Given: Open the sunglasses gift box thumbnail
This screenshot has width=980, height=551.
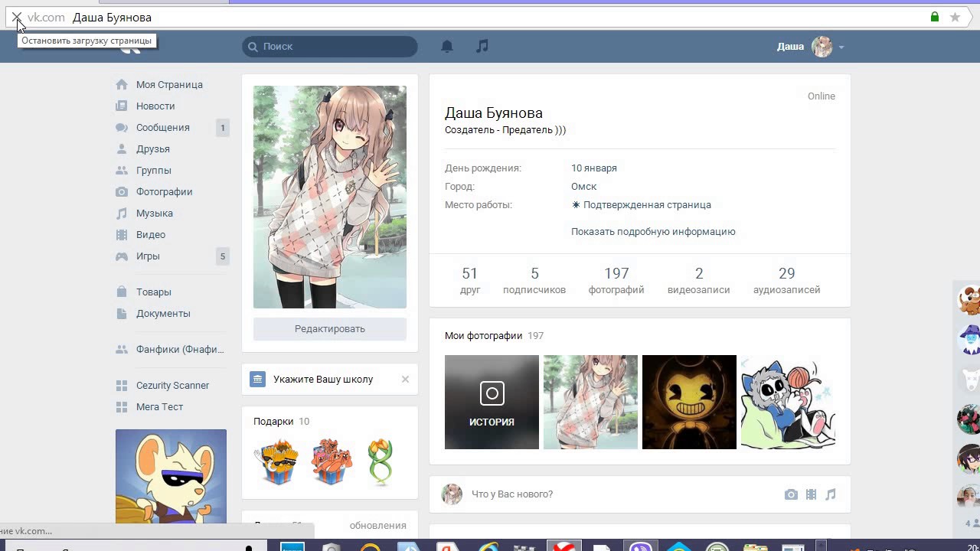Looking at the screenshot, I should click(276, 461).
